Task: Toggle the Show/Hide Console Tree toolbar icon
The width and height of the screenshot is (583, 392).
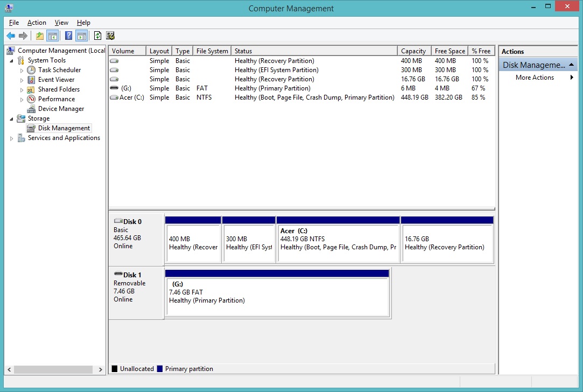Action: point(52,36)
